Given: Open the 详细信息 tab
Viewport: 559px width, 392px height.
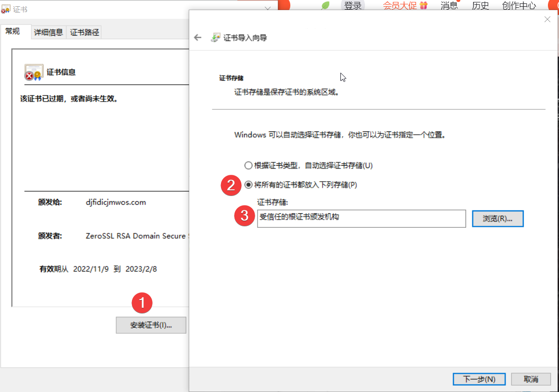Looking at the screenshot, I should tap(48, 32).
